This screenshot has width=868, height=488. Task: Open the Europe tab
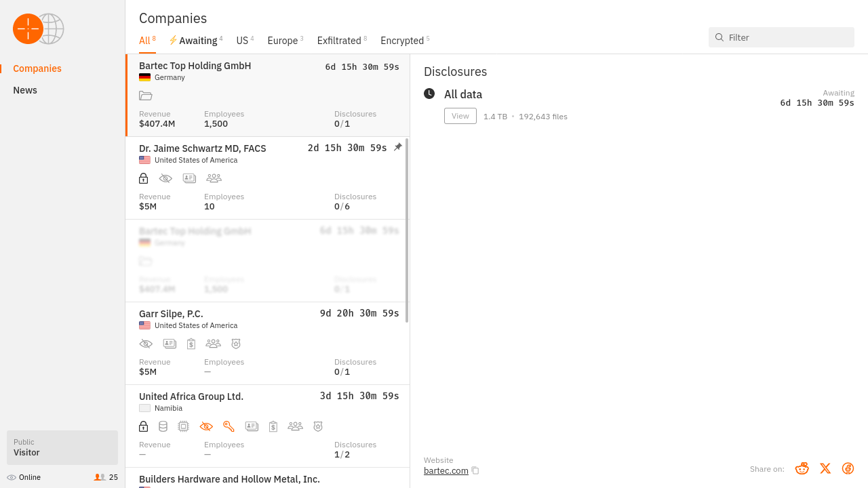click(285, 41)
